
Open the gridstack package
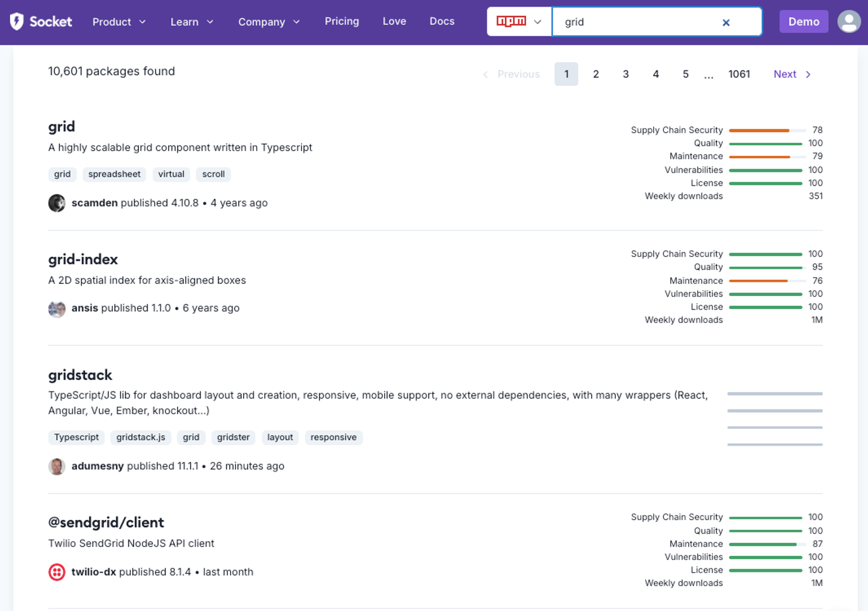80,375
